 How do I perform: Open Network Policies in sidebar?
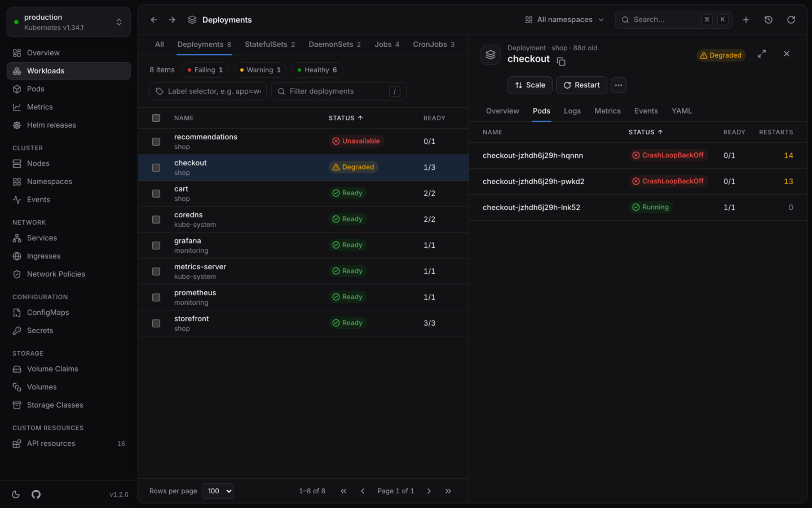[x=69, y=274]
